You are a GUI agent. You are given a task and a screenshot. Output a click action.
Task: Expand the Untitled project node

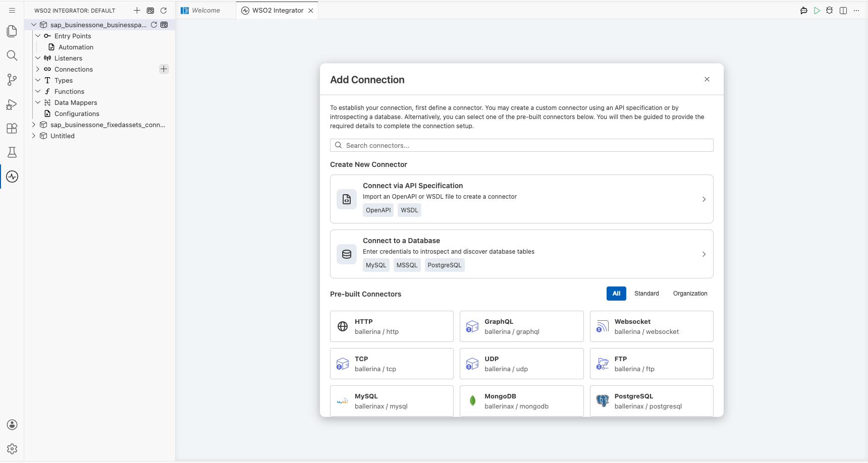[x=34, y=136]
